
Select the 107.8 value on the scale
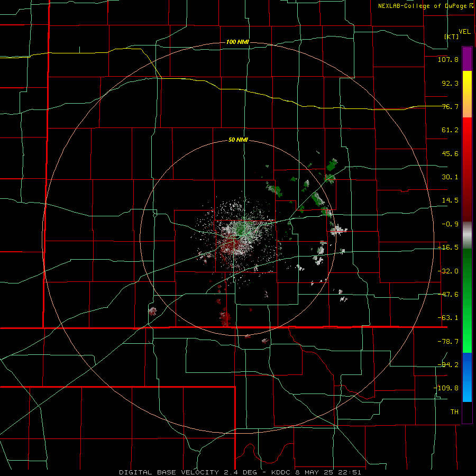(x=448, y=59)
